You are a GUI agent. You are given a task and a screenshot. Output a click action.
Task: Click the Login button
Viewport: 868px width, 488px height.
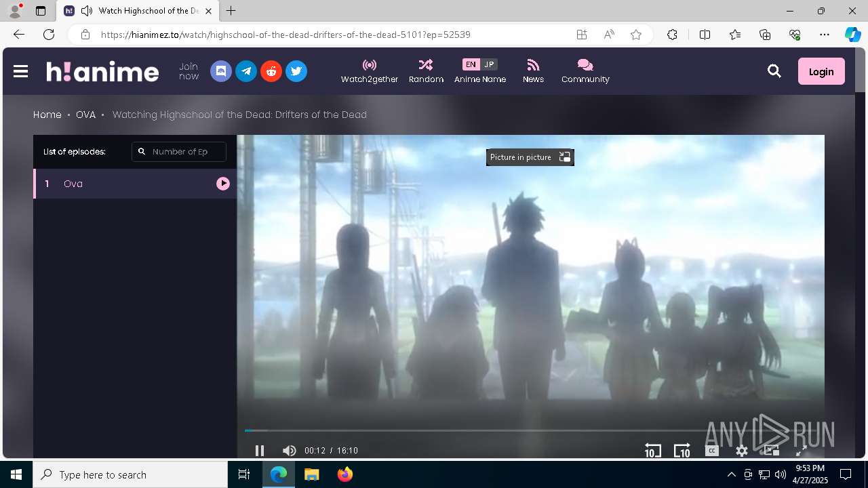821,71
